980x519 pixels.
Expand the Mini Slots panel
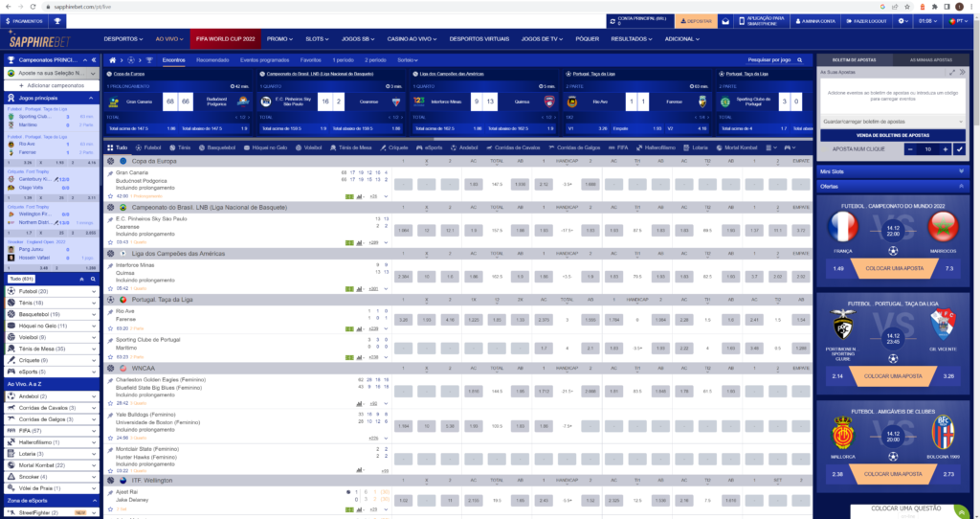[x=961, y=171]
